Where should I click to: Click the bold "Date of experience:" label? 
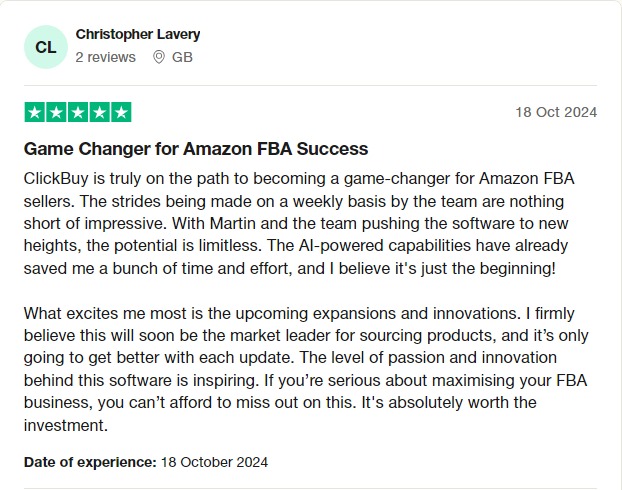90,462
